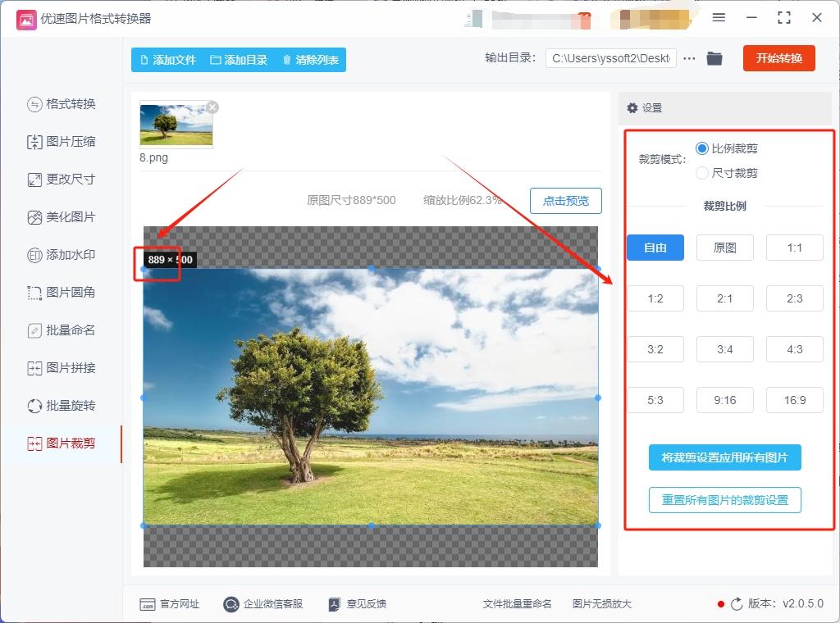The width and height of the screenshot is (840, 623).
Task: Click the 添加目录 button
Action: pyautogui.click(x=239, y=60)
